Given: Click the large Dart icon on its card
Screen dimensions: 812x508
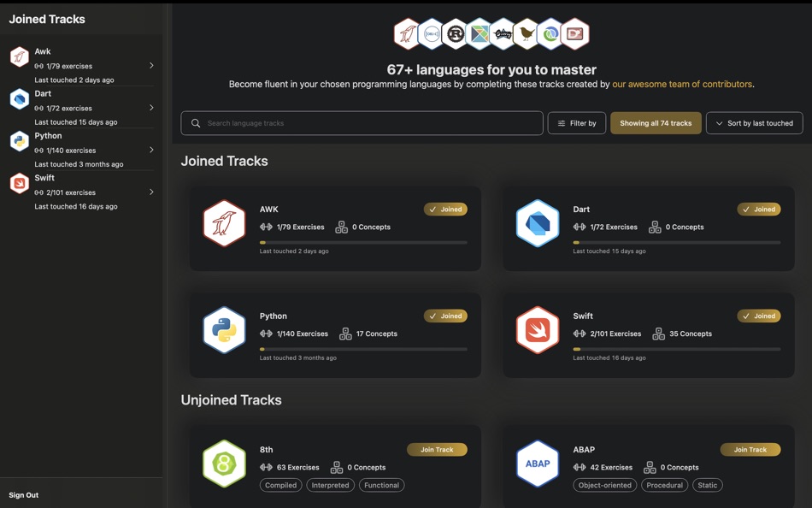Looking at the screenshot, I should 538,223.
